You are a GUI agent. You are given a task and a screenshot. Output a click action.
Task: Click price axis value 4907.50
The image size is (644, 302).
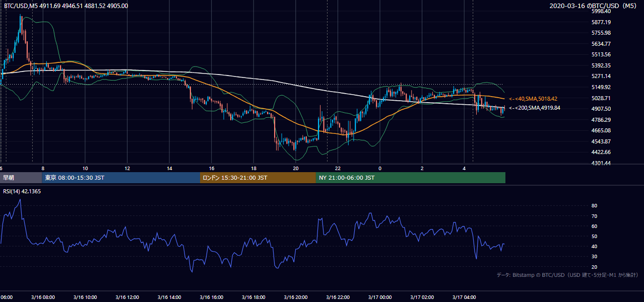(601, 109)
